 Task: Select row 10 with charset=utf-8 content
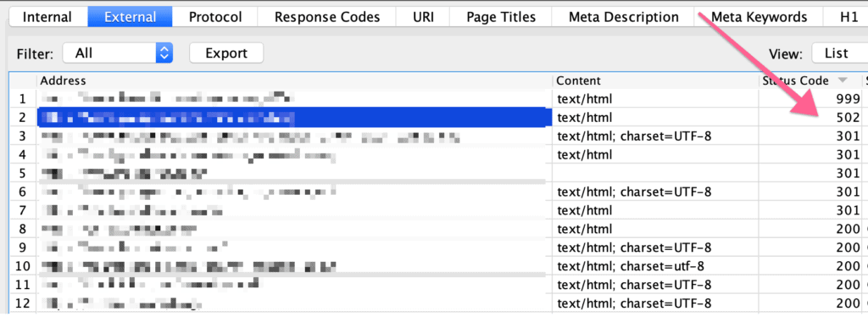pyautogui.click(x=437, y=266)
